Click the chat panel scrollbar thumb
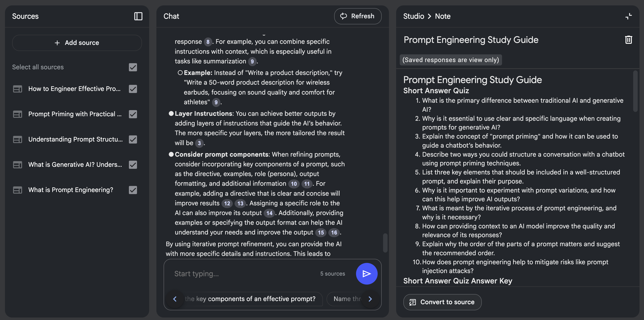The width and height of the screenshot is (644, 320). pos(385,243)
